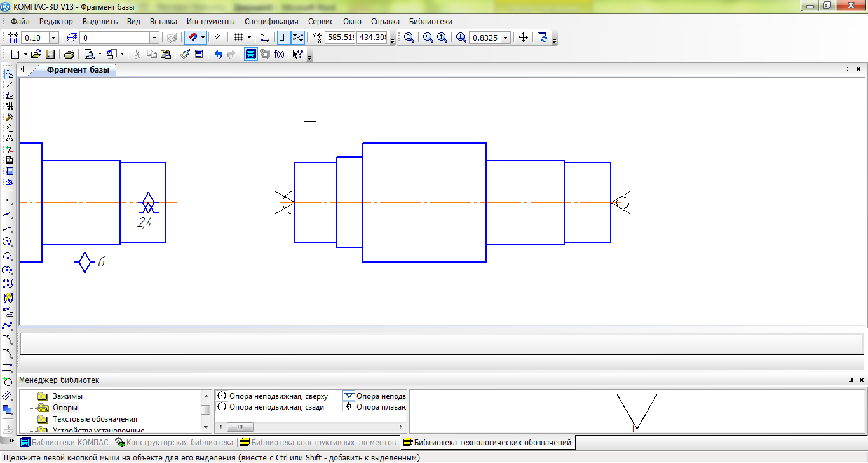Paste from clipboard using the paste icon

(x=166, y=55)
